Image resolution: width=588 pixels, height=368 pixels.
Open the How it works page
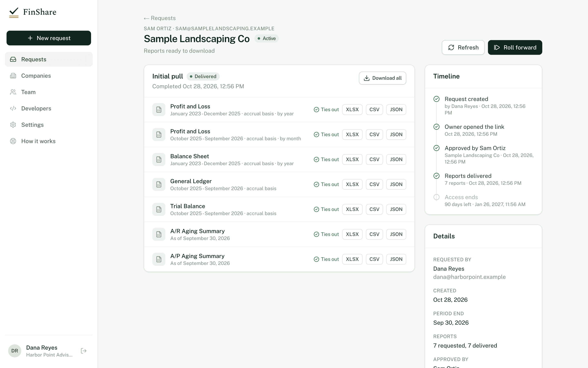(49, 141)
